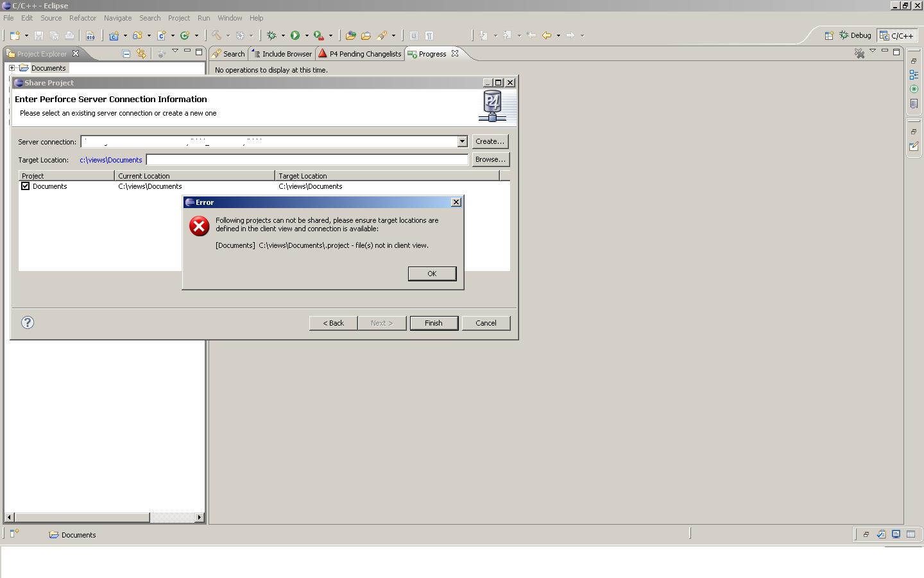Click the Outline icon in right trim
Image resolution: width=924 pixels, height=578 pixels.
point(914,75)
